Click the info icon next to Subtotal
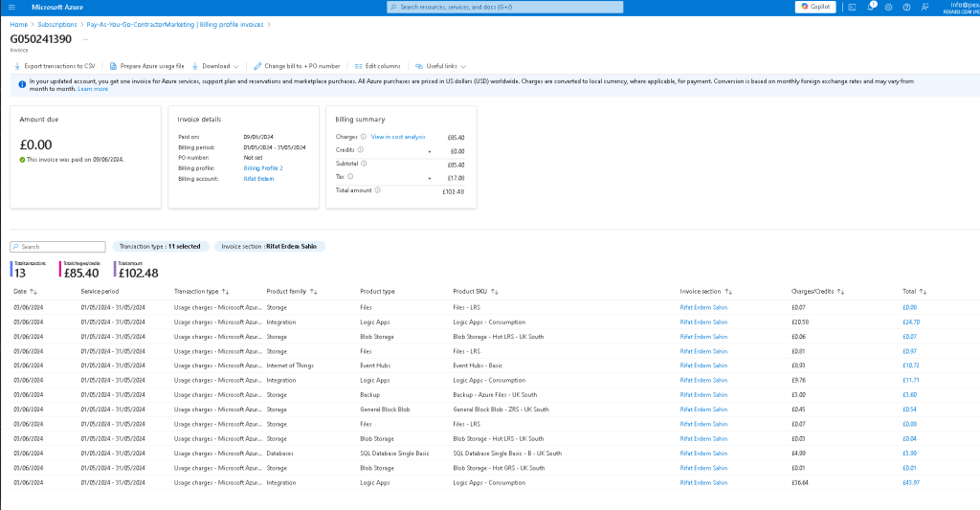Screen dimensions: 980x510 click(364, 164)
